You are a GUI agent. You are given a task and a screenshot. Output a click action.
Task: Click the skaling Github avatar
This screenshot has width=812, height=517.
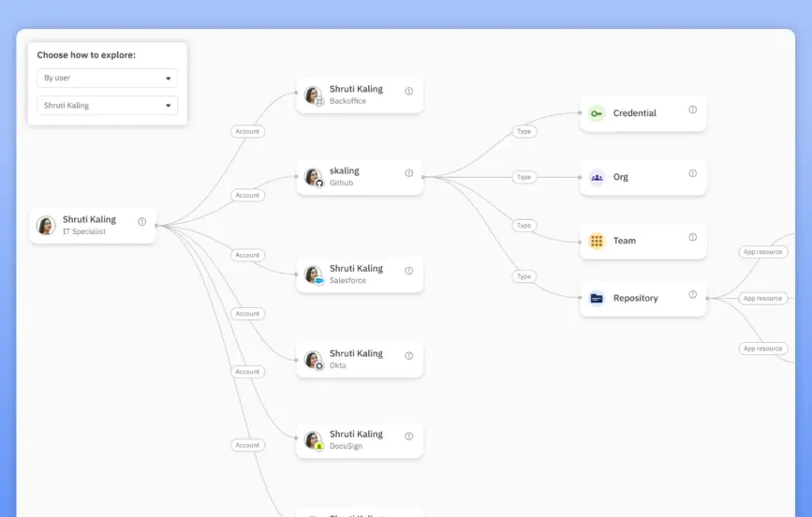(313, 177)
